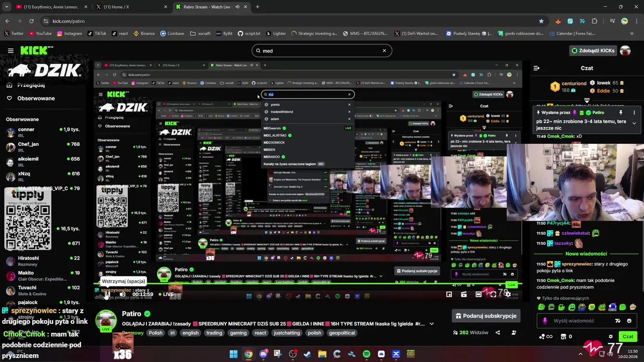
Task: Click the Patiro channel avatar under the player
Action: [x=106, y=320]
